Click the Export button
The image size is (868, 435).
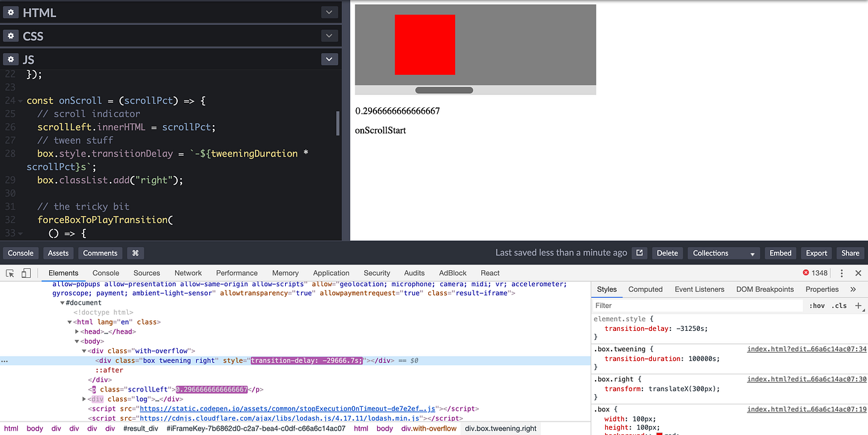coord(816,253)
